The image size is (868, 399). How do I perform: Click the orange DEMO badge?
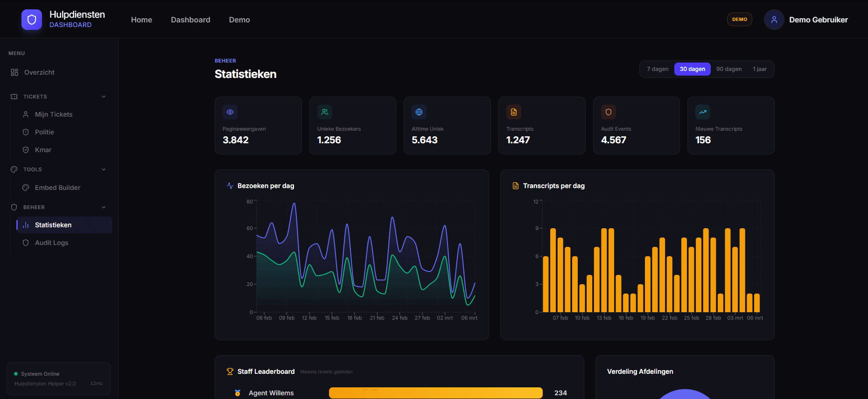tap(739, 20)
